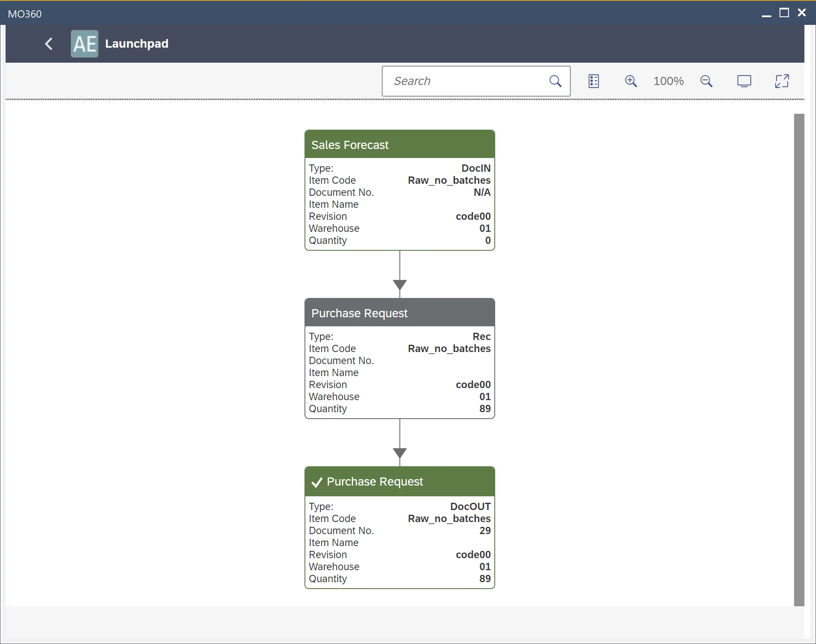Screen dimensions: 816x644
Task: Toggle full screen expand icon
Action: [782, 81]
